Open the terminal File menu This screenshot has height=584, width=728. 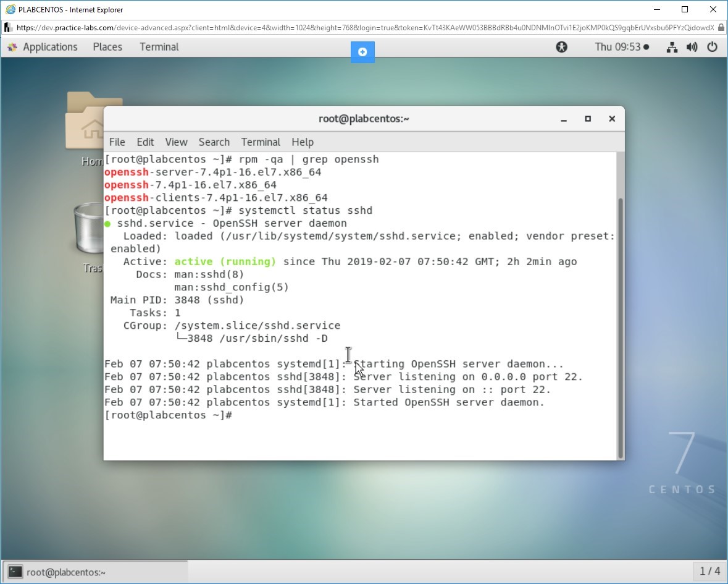(117, 142)
